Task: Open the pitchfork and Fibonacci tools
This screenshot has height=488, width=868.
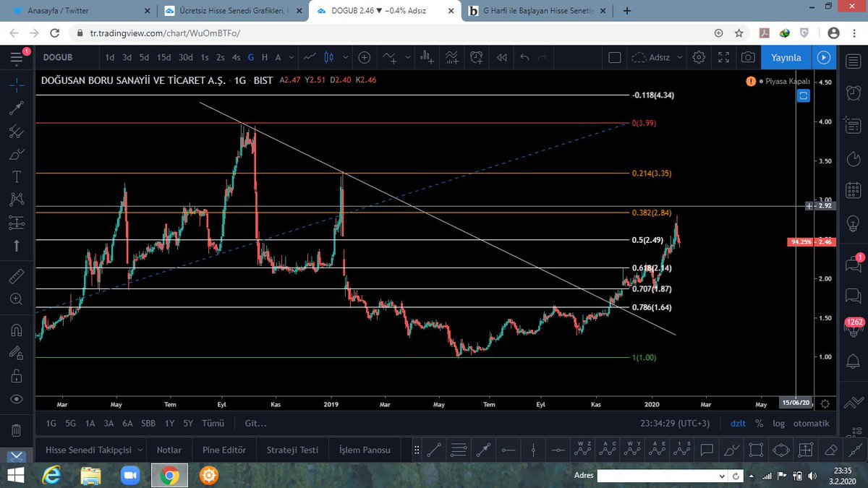Action: pyautogui.click(x=16, y=132)
